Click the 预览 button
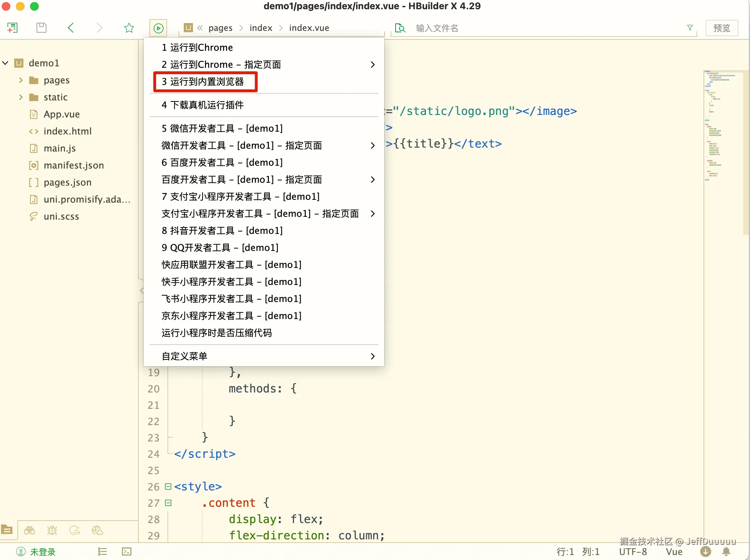750x560 pixels. click(722, 28)
